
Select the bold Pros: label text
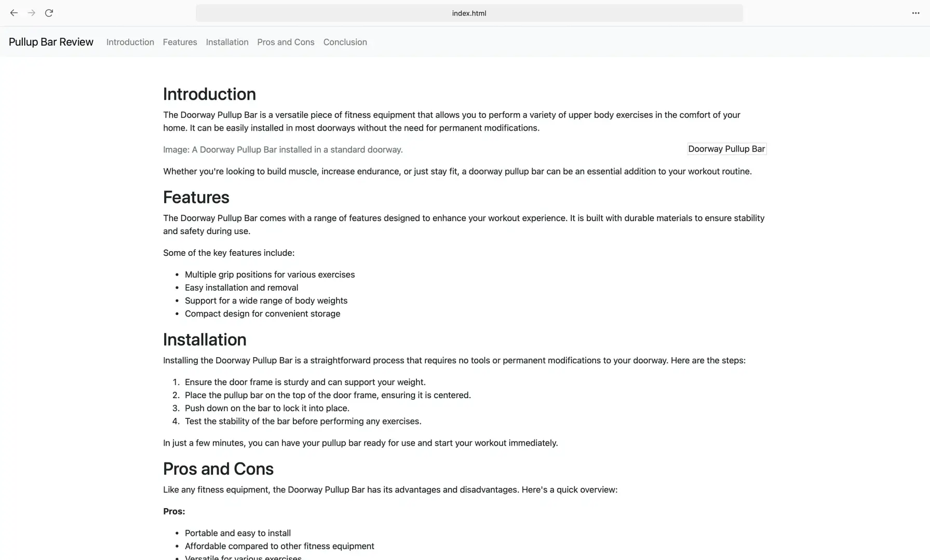(x=174, y=511)
